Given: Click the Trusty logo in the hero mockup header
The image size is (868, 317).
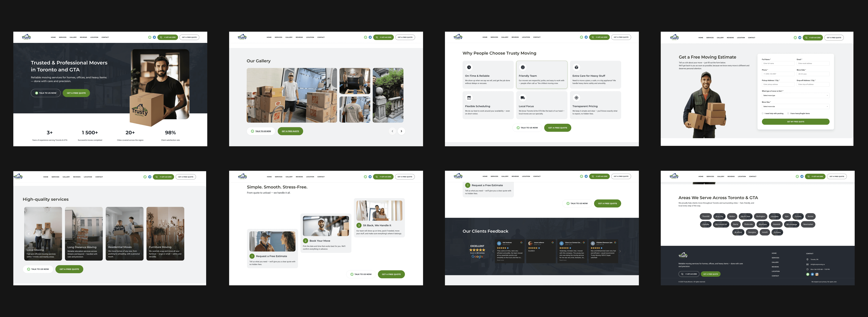Looking at the screenshot, I should tap(26, 37).
